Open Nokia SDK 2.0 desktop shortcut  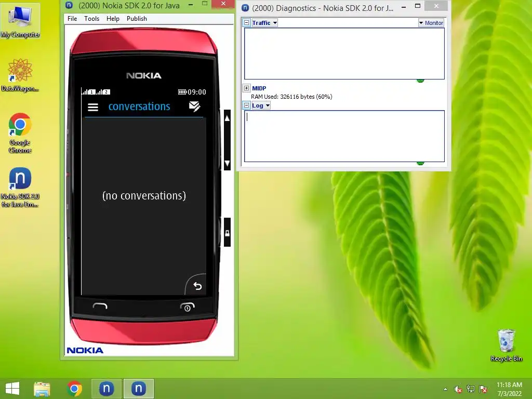pyautogui.click(x=20, y=187)
